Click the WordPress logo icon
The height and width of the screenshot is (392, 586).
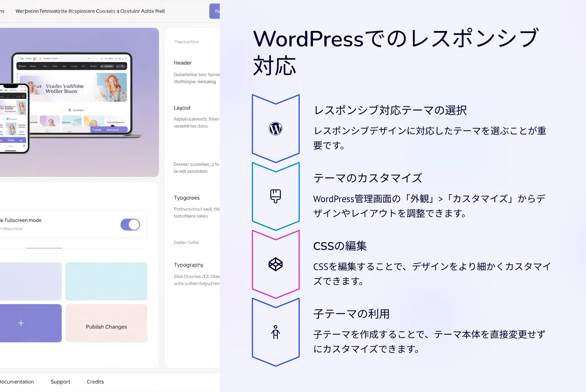tap(275, 128)
